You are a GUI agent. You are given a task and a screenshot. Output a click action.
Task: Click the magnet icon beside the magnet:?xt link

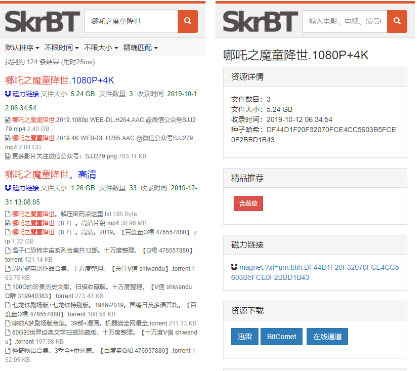234,267
